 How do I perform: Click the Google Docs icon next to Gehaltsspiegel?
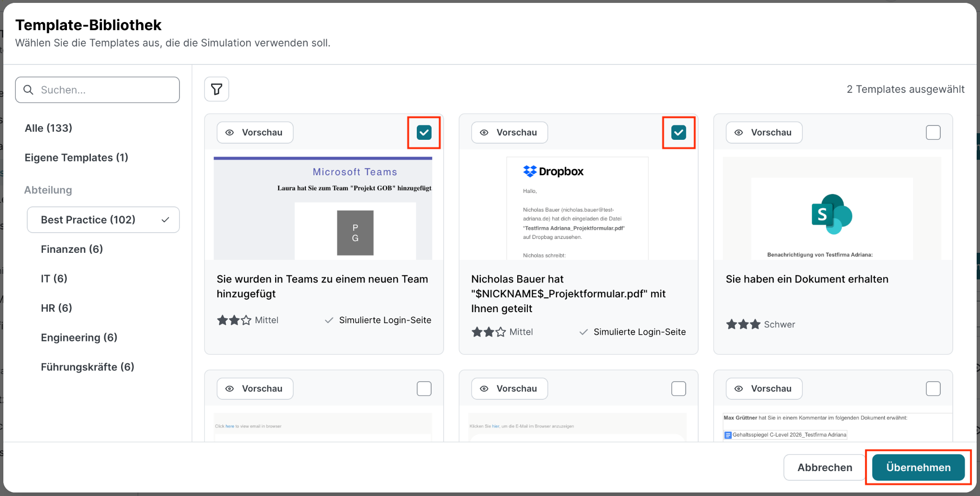tap(728, 435)
